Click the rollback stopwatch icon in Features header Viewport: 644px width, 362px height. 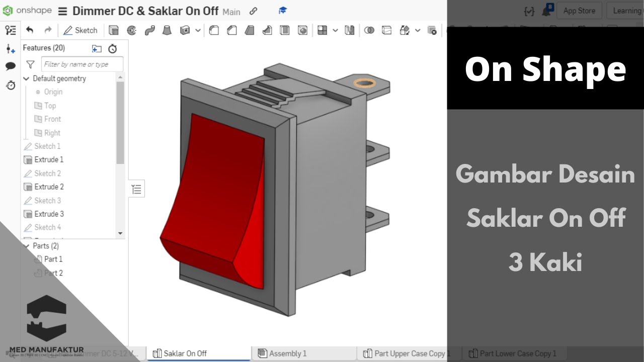coord(113,48)
